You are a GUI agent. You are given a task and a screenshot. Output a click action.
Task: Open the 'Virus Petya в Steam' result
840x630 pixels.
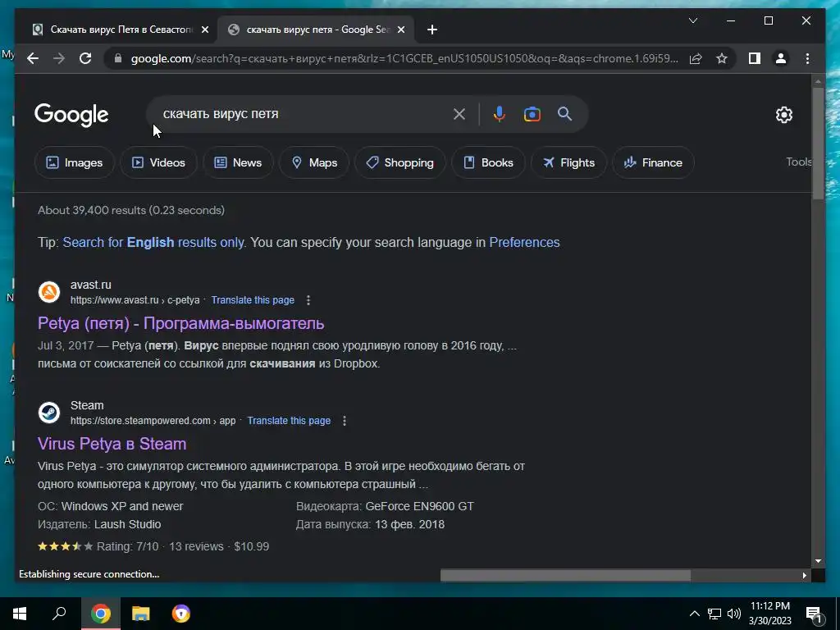click(112, 444)
